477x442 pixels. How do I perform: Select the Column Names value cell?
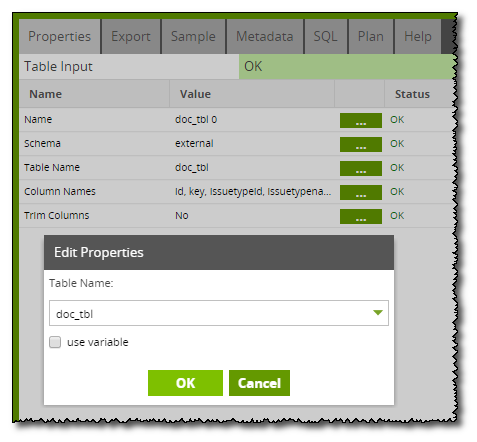[253, 192]
